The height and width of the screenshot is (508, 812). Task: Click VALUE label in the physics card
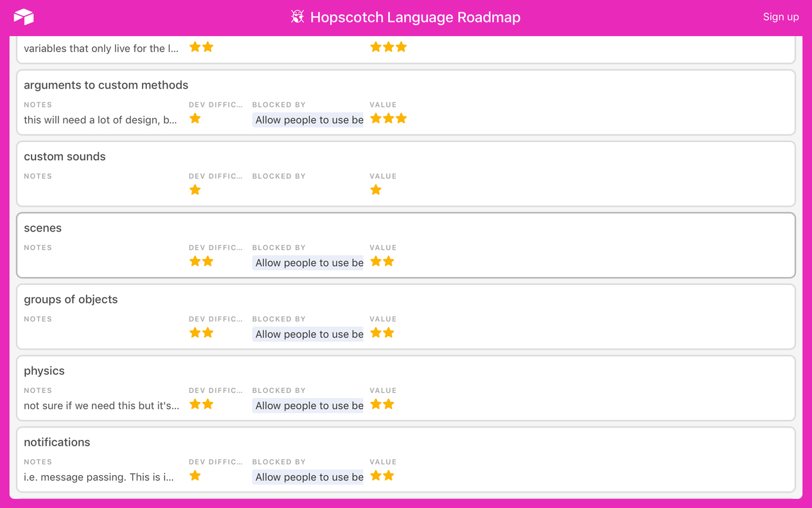click(383, 390)
